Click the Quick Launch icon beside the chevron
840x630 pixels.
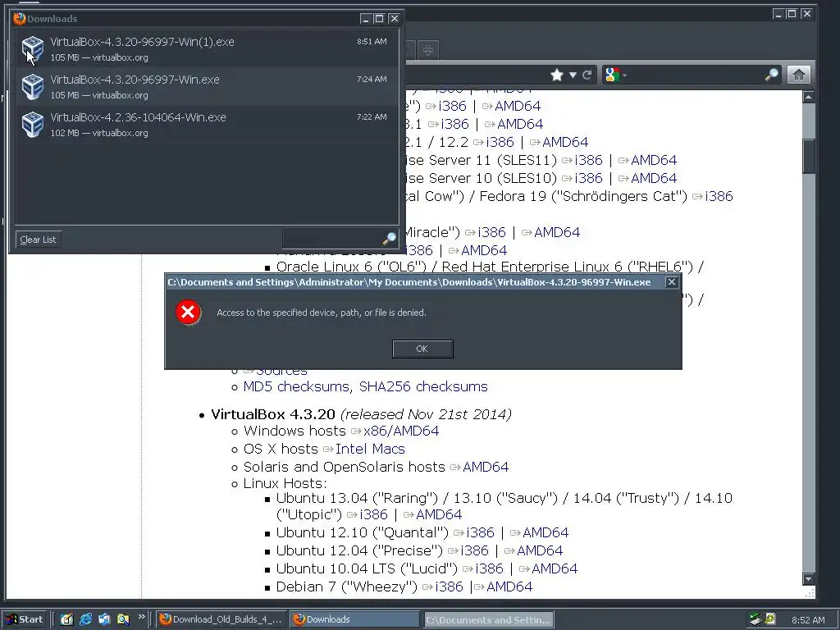tap(123, 619)
